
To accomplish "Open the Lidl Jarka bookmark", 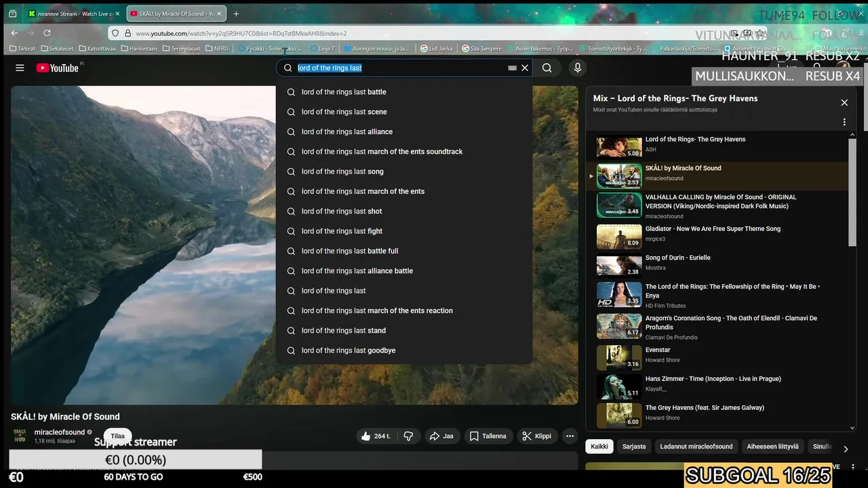I will click(x=437, y=49).
